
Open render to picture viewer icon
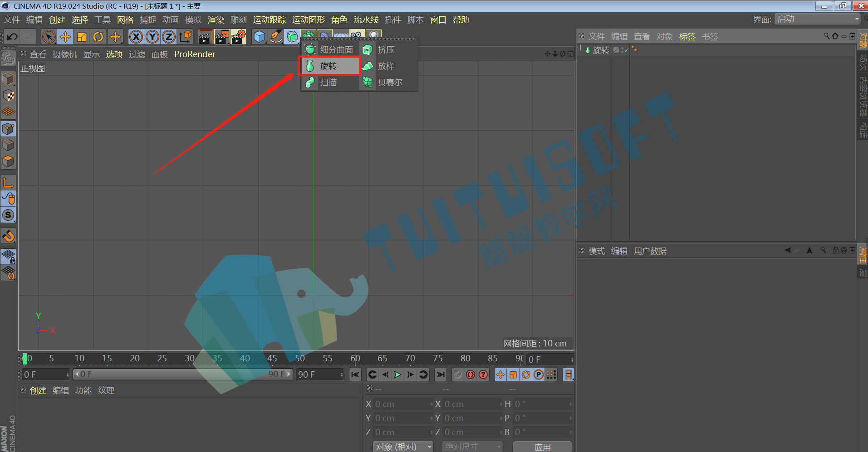click(x=222, y=37)
